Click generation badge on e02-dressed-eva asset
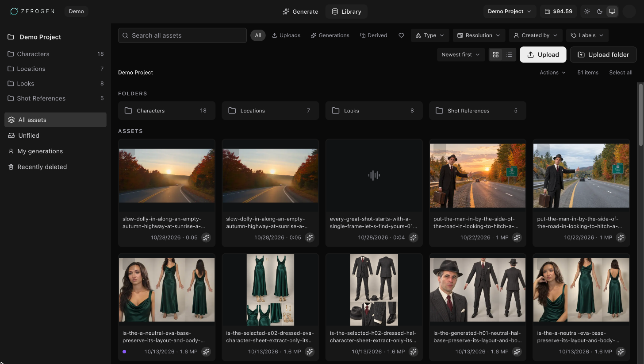This screenshot has width=644, height=364. pos(310,352)
